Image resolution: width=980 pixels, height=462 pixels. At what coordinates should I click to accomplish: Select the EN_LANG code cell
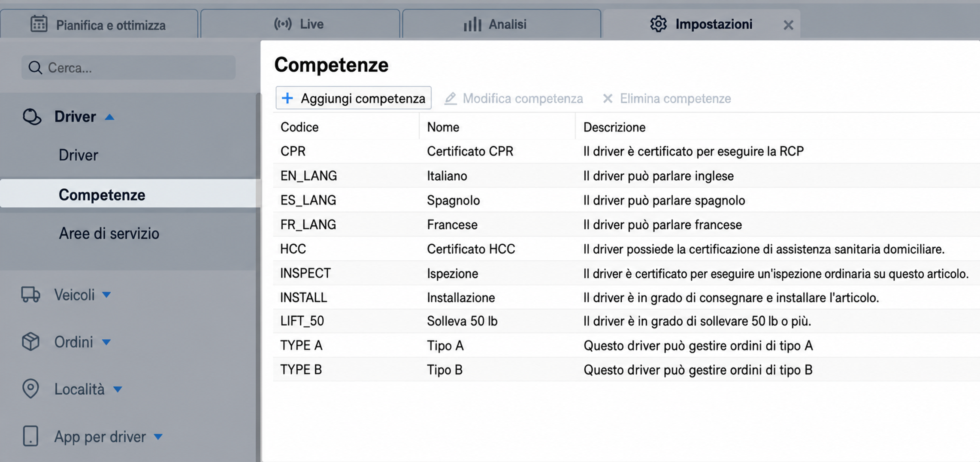309,176
